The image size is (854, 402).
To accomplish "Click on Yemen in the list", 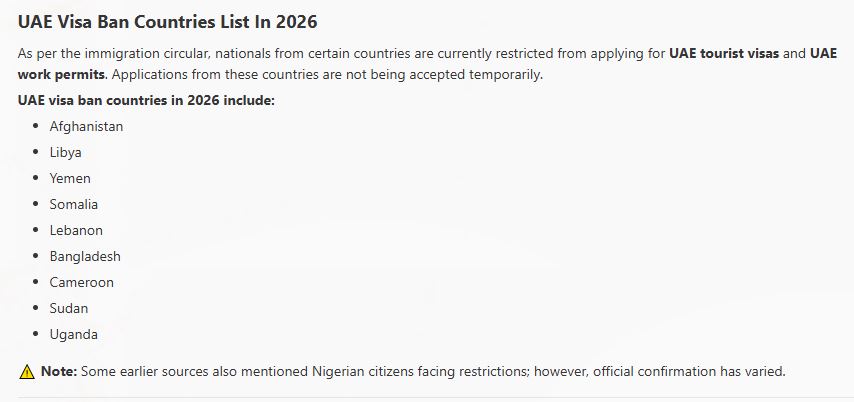I will 70,178.
